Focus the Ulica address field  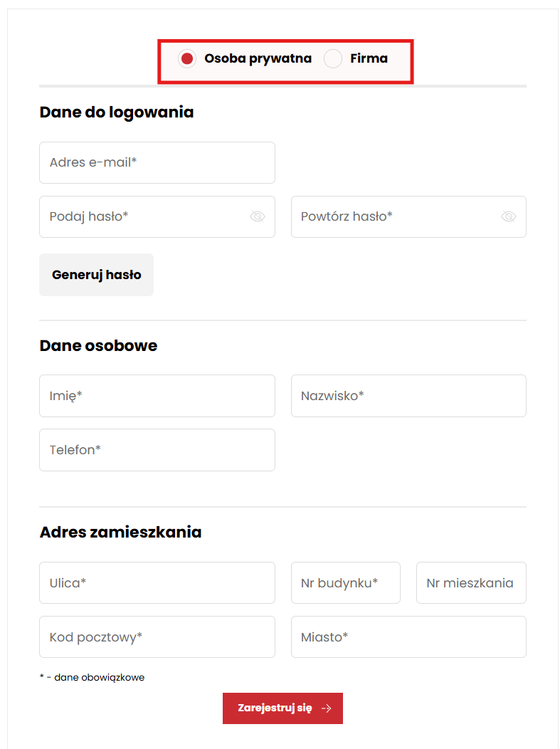click(x=157, y=583)
